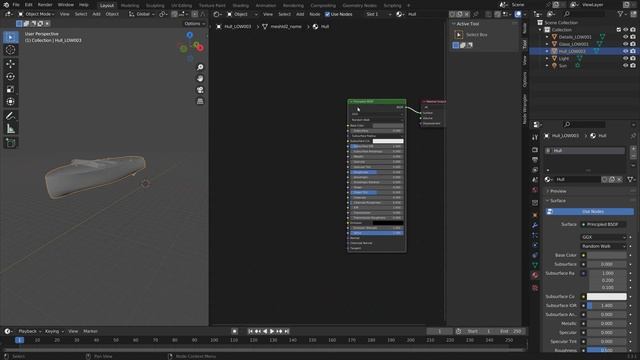640x360 pixels.
Task: Open the Object Data green triangle tab
Action: tap(535, 265)
